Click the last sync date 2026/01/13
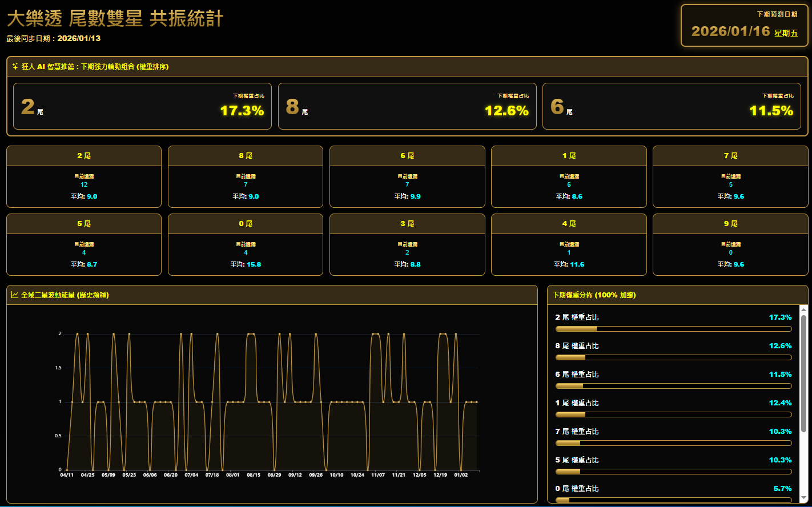This screenshot has height=507, width=812. point(79,38)
